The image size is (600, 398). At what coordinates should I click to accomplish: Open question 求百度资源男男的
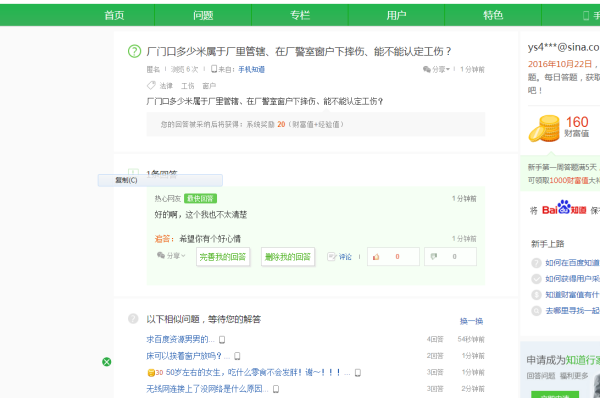click(x=180, y=339)
